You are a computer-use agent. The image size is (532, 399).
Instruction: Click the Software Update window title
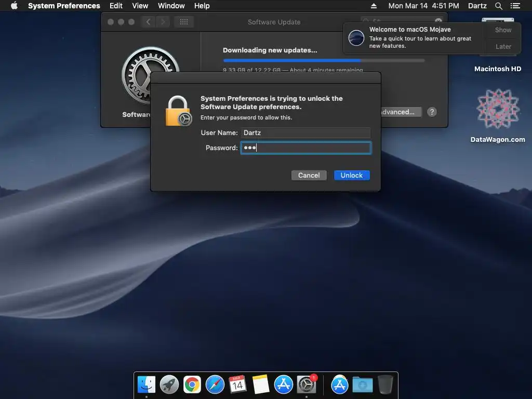[274, 22]
